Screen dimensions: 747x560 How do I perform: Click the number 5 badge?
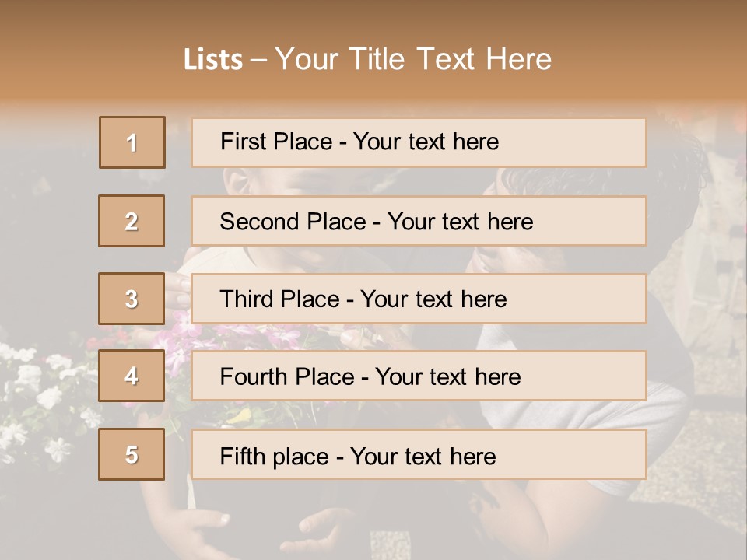(132, 454)
